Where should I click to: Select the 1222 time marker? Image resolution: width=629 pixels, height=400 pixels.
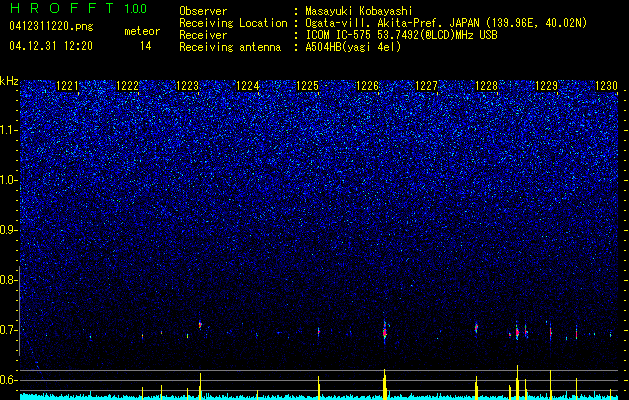point(127,86)
